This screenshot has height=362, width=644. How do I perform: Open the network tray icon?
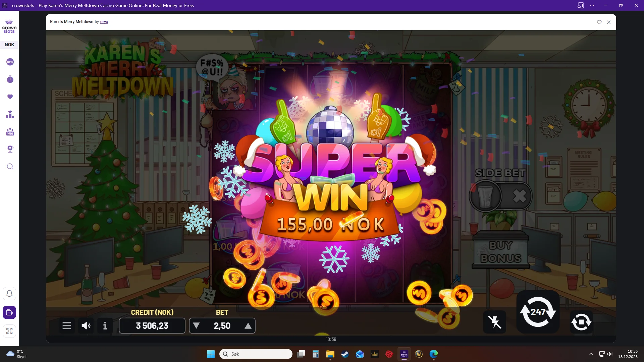(x=602, y=354)
